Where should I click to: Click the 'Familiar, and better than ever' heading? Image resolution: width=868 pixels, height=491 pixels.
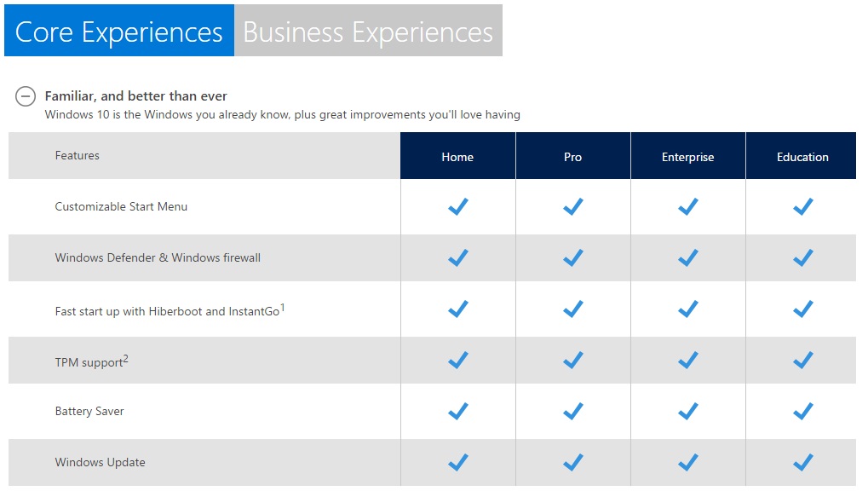coord(135,95)
